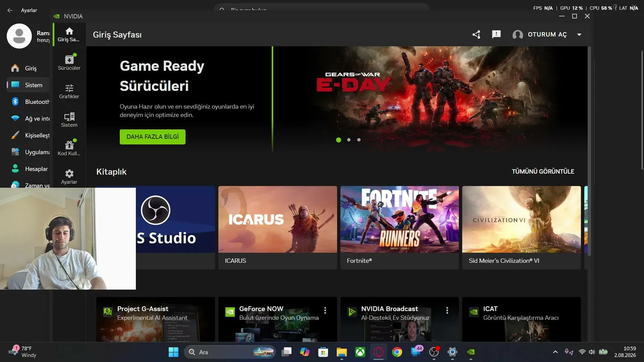Image resolution: width=644 pixels, height=362 pixels.
Task: Select the third banner carousel dot
Action: point(359,140)
